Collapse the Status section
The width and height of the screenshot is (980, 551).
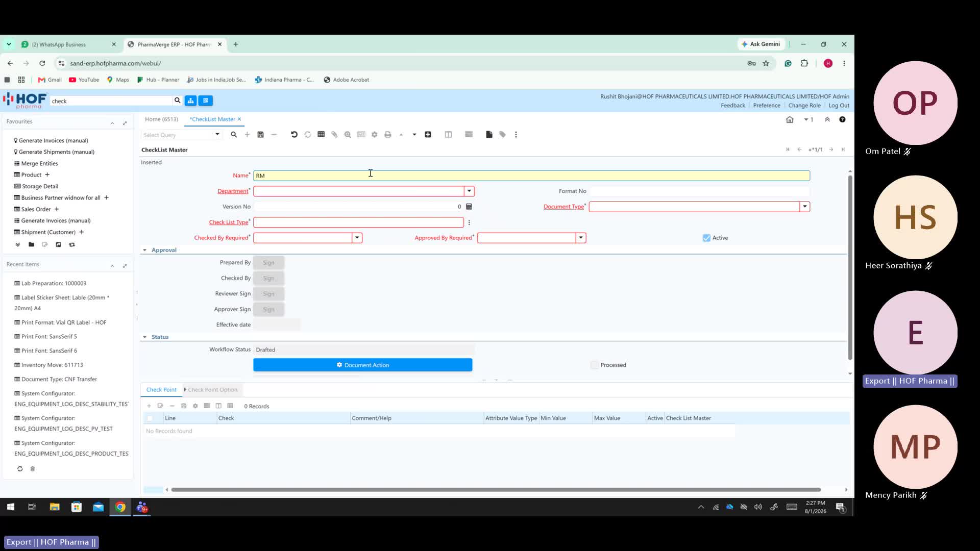click(x=144, y=337)
